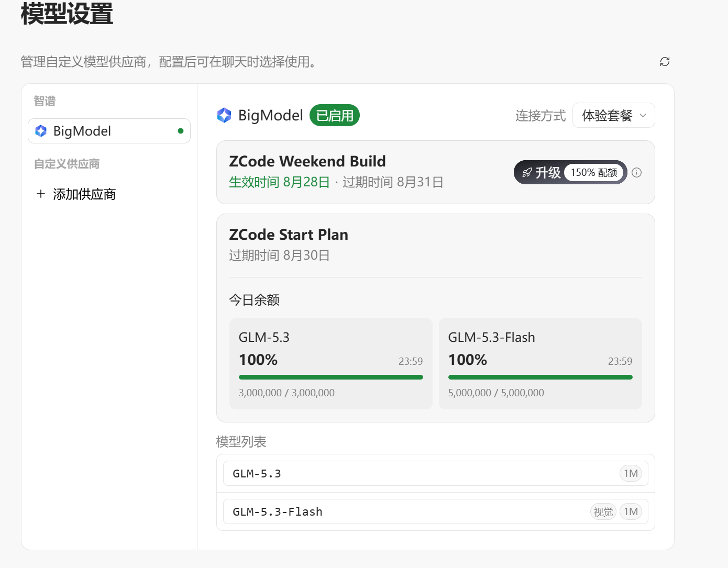
Task: Click the BigModel logo in the header
Action: 224,115
